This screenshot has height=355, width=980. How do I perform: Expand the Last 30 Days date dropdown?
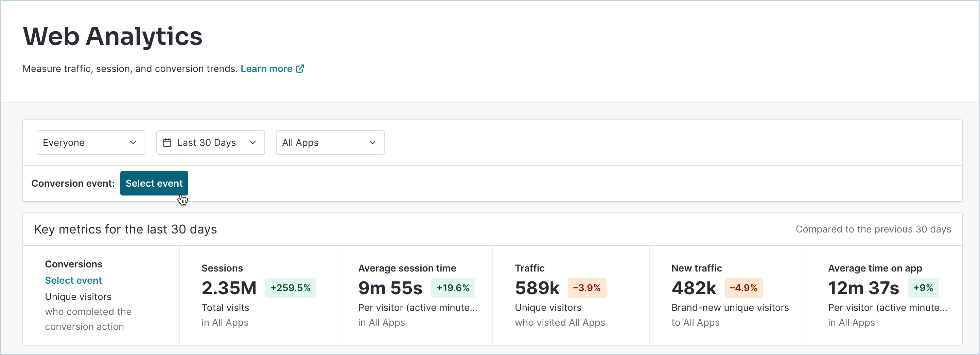point(210,143)
